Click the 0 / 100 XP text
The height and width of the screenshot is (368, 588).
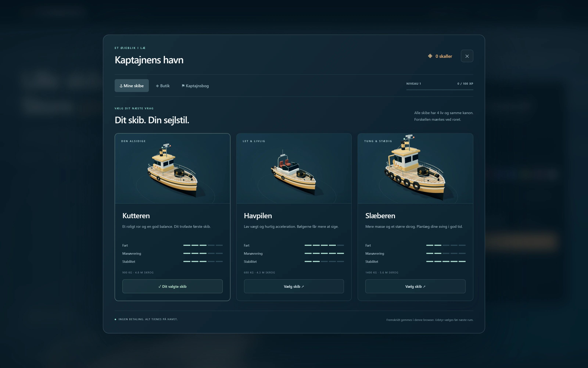click(x=465, y=84)
